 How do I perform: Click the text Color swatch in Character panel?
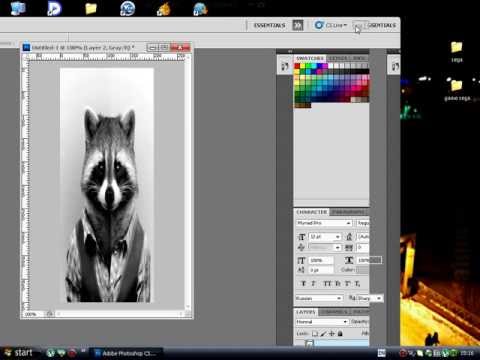(x=362, y=270)
